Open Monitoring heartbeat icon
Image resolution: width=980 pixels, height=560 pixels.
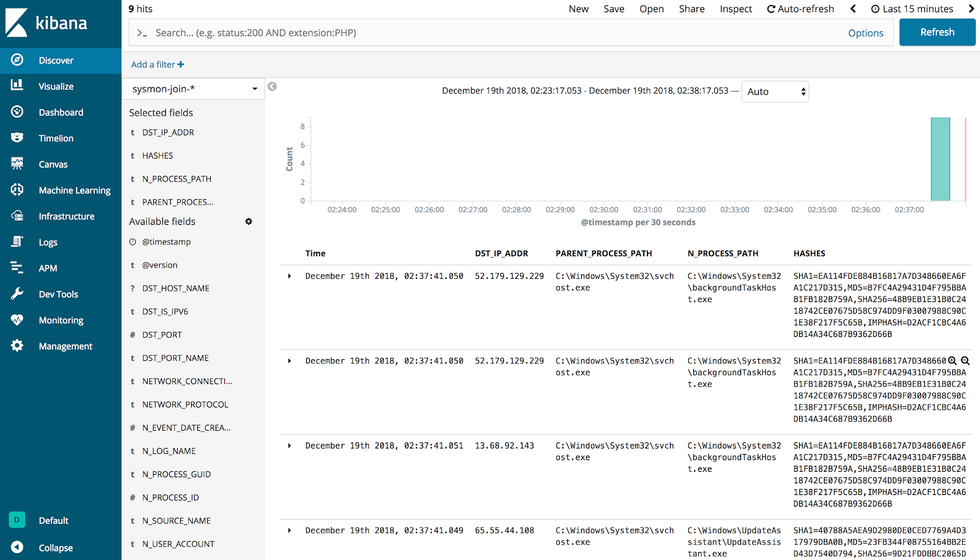click(17, 320)
